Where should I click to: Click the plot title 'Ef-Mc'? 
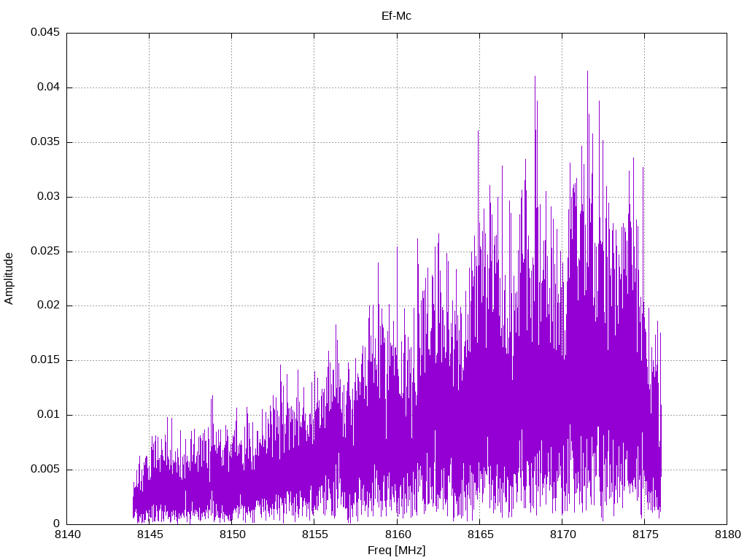(x=396, y=16)
